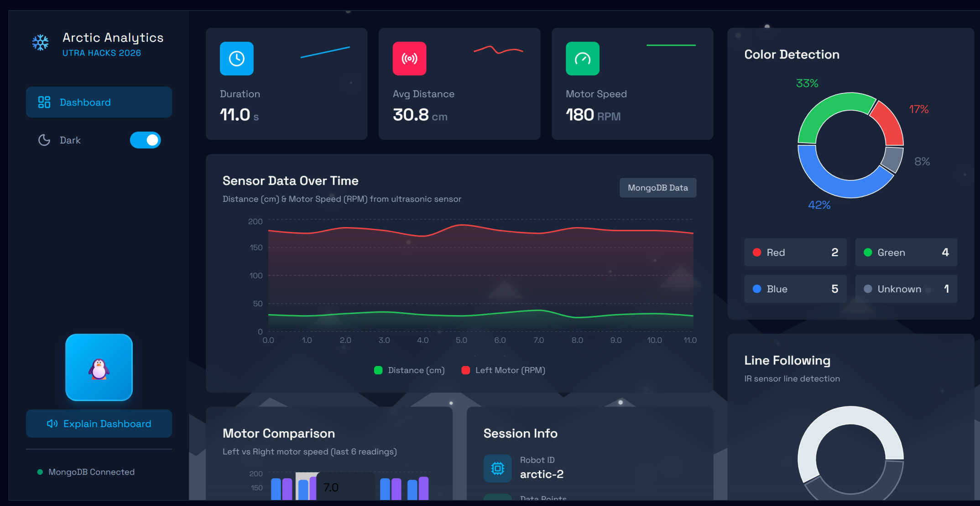
Task: Toggle Distance (cm) series in chart legend
Action: [409, 370]
